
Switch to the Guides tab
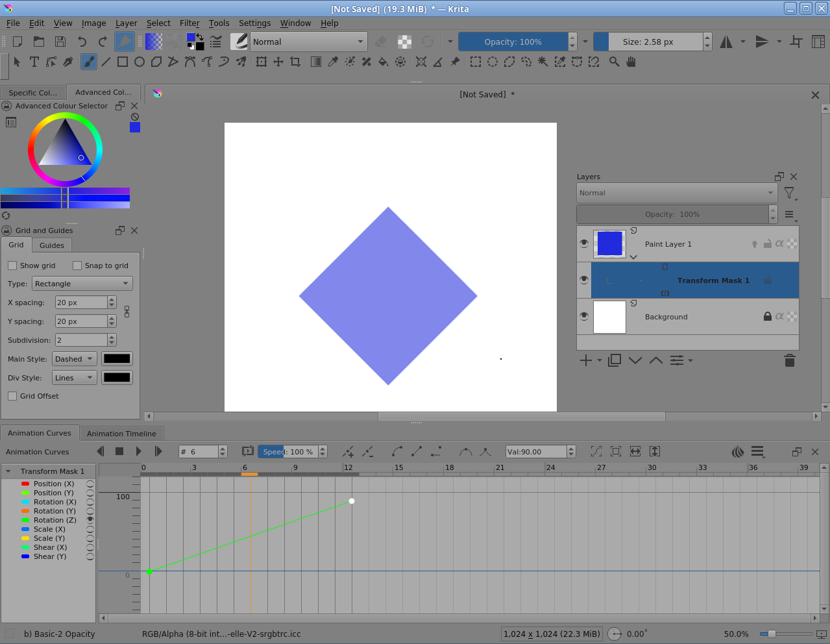[x=52, y=245]
